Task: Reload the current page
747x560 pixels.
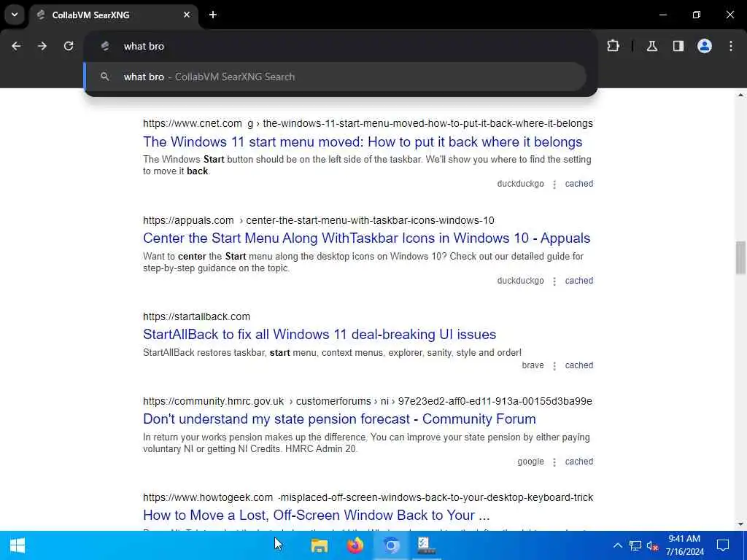Action: pyautogui.click(x=69, y=46)
